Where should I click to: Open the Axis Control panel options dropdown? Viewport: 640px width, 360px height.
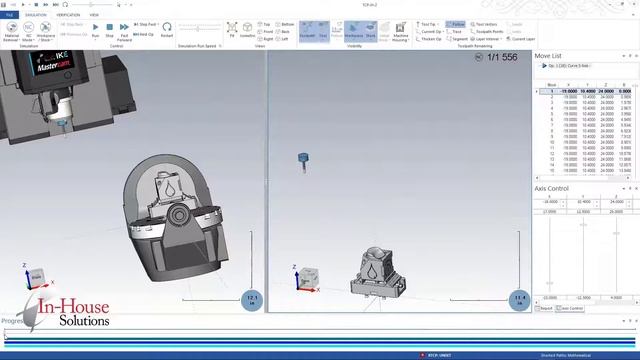pos(623,189)
